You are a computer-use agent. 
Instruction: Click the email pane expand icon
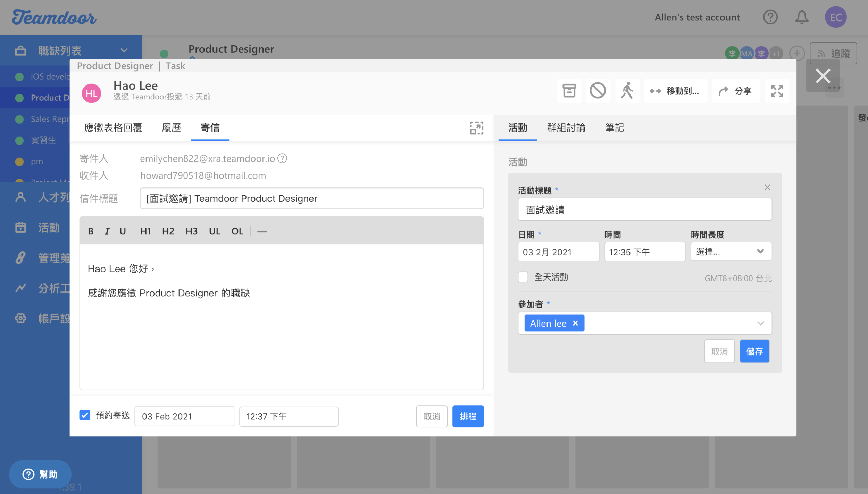coord(477,128)
